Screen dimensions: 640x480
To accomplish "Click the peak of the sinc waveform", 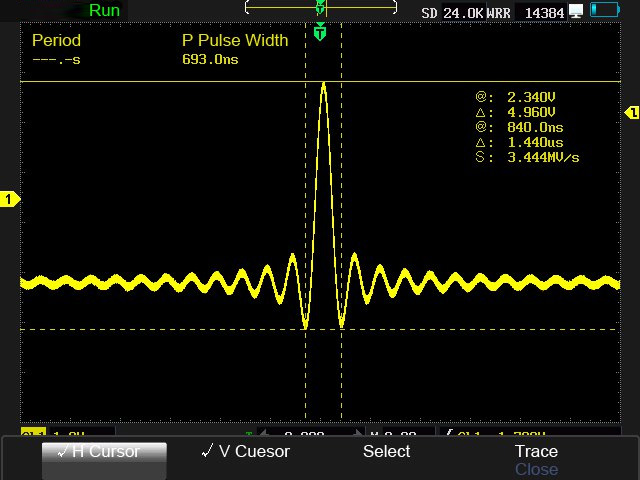I will pos(323,85).
